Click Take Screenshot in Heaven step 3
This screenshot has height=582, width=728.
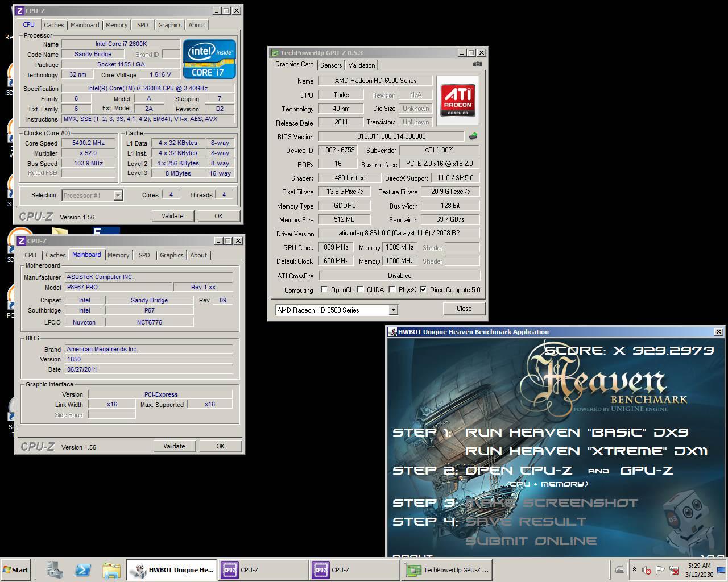click(x=552, y=503)
